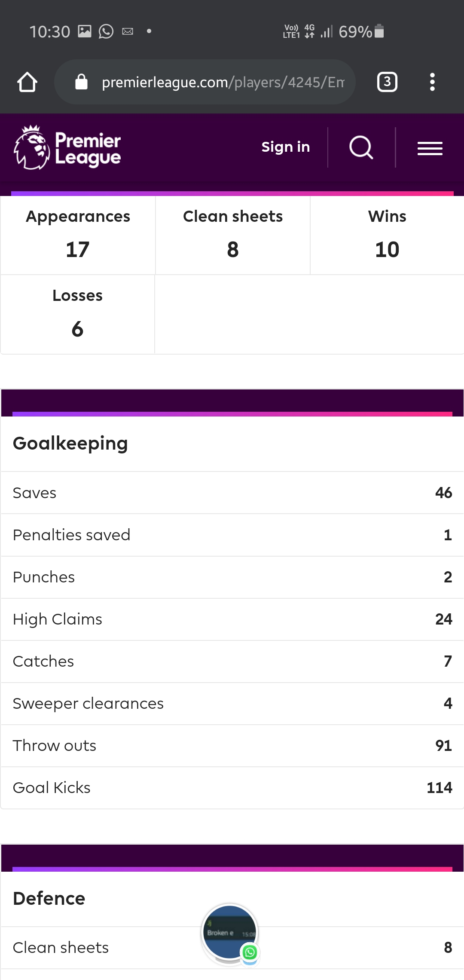Open the tab switcher showing 3 tabs

(387, 82)
